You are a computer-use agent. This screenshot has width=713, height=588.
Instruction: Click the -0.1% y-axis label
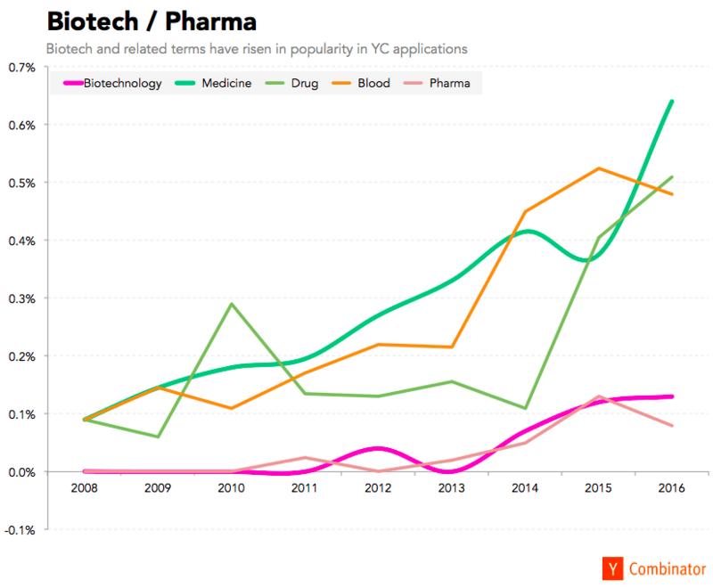pos(20,530)
